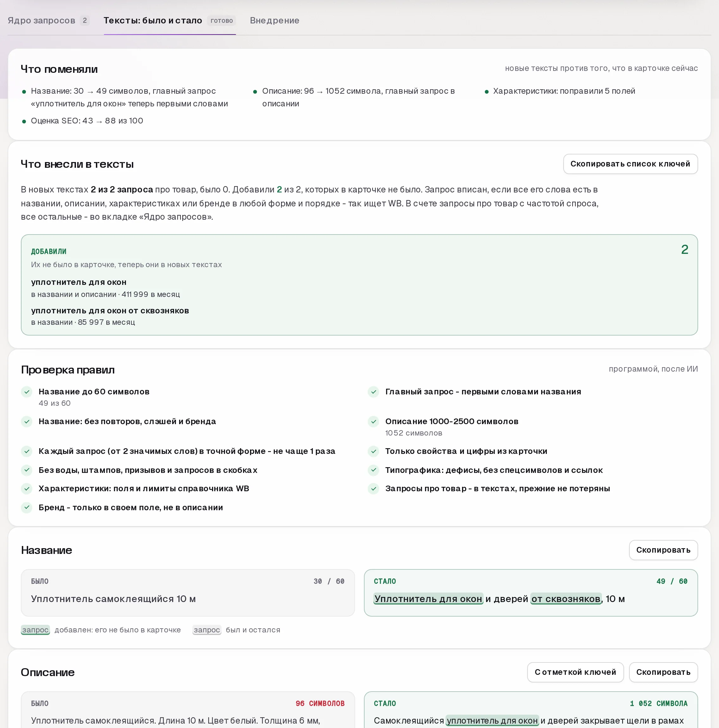Image resolution: width=719 pixels, height=728 pixels.
Task: Click check icon beside «Бренд - только в своем поле»
Action: pyautogui.click(x=27, y=507)
